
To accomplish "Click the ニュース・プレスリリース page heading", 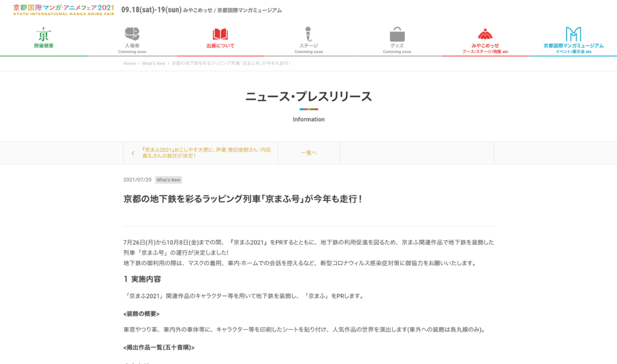I will coord(308,96).
